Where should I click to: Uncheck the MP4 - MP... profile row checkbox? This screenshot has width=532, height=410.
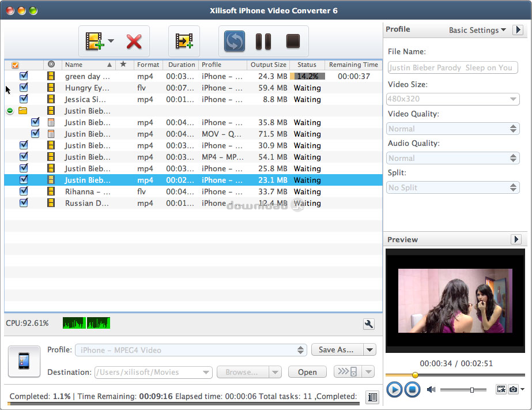point(24,156)
